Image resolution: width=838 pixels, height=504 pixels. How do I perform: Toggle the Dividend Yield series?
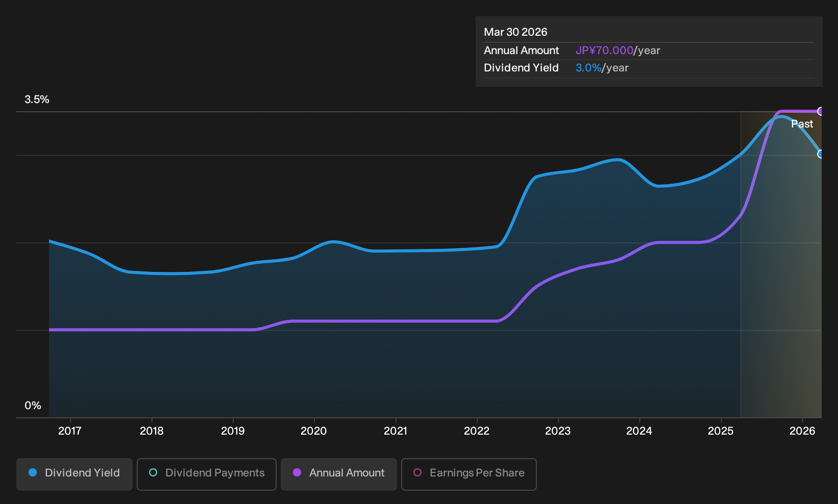[75, 474]
